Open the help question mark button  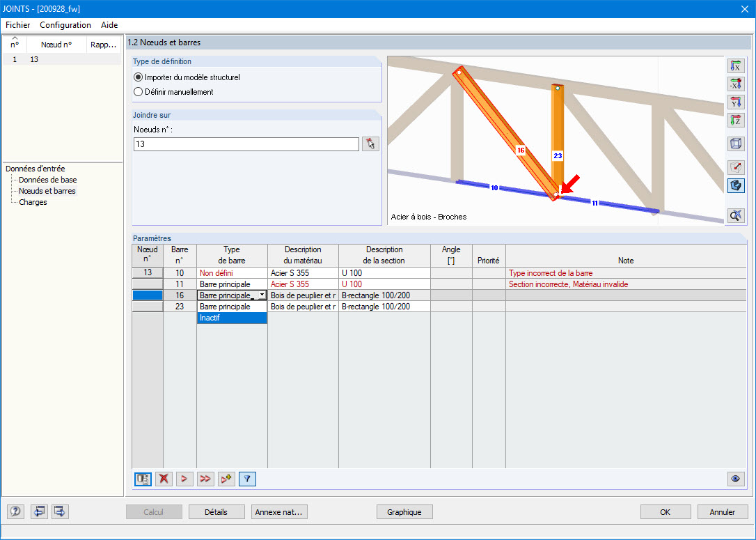pyautogui.click(x=15, y=511)
